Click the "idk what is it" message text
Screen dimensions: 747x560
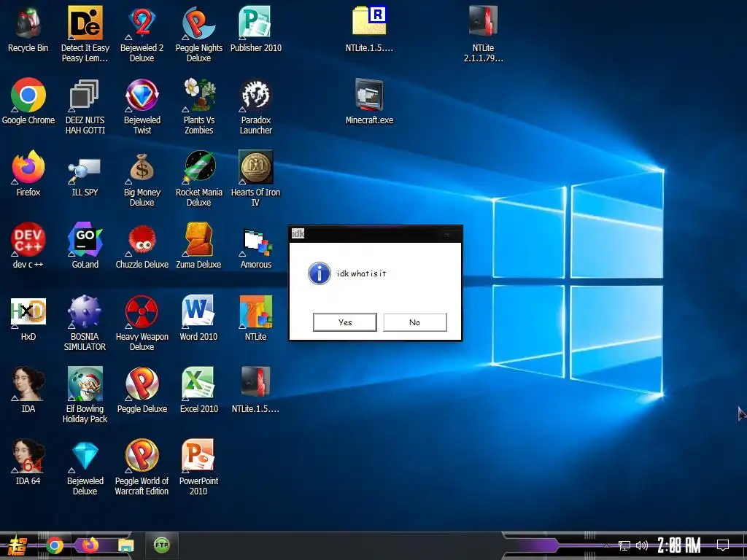(x=362, y=273)
